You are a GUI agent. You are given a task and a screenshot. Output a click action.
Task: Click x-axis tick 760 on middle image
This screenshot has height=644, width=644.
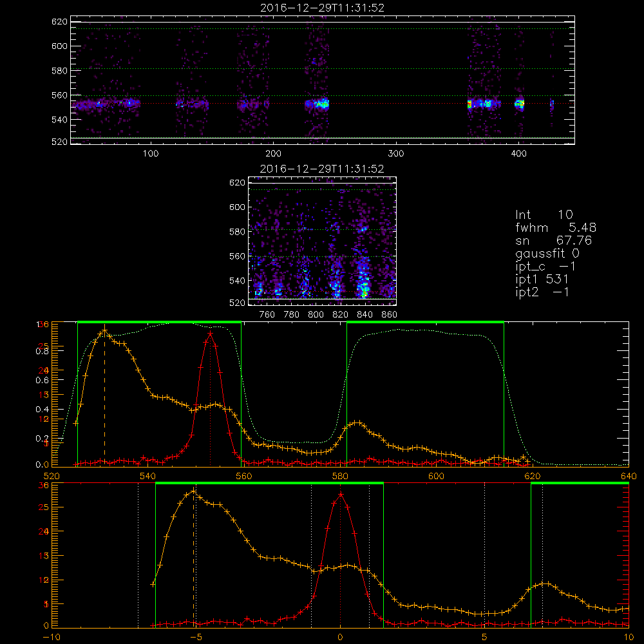(267, 315)
